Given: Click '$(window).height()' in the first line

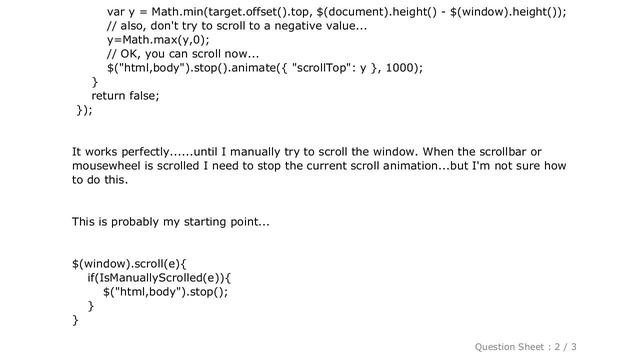Looking at the screenshot, I should tap(504, 12).
